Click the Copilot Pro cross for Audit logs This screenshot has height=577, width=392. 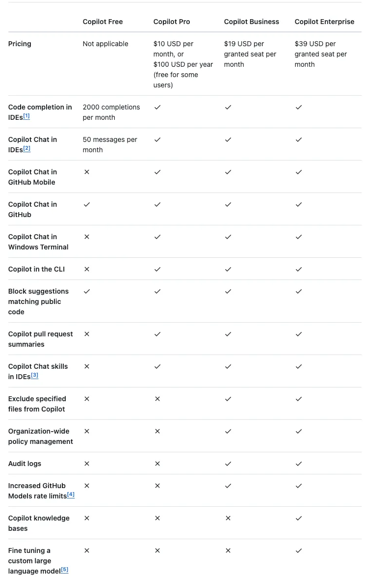coord(157,464)
